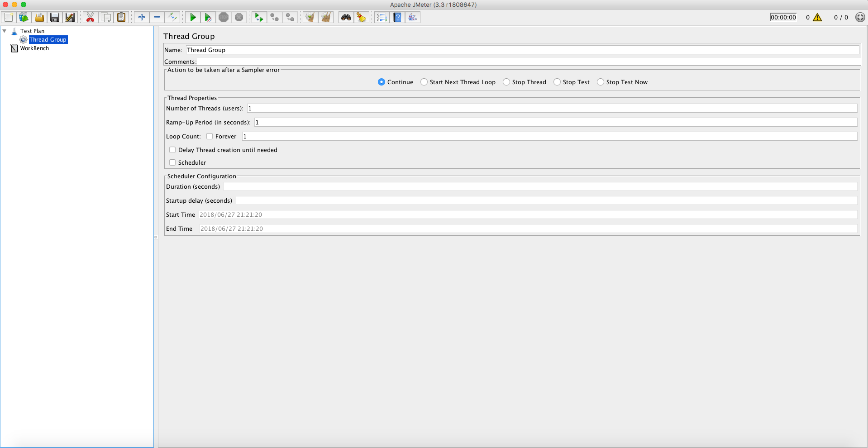868x448 pixels.
Task: Open the Function Helper dialog icon
Action: pos(382,17)
